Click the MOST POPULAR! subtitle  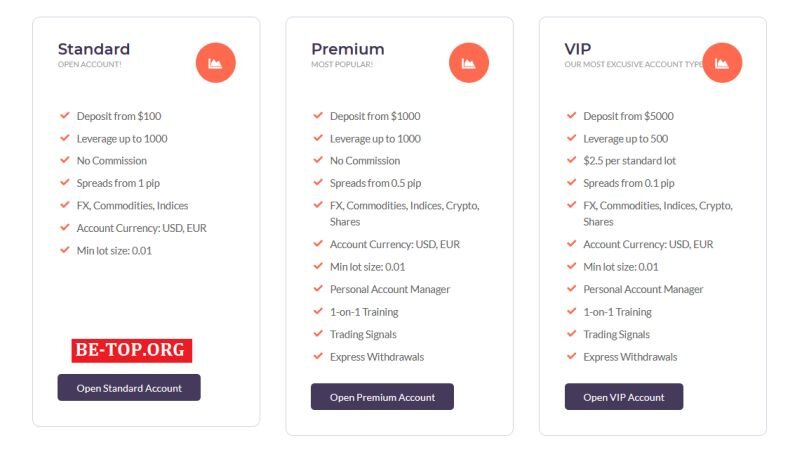(x=342, y=64)
